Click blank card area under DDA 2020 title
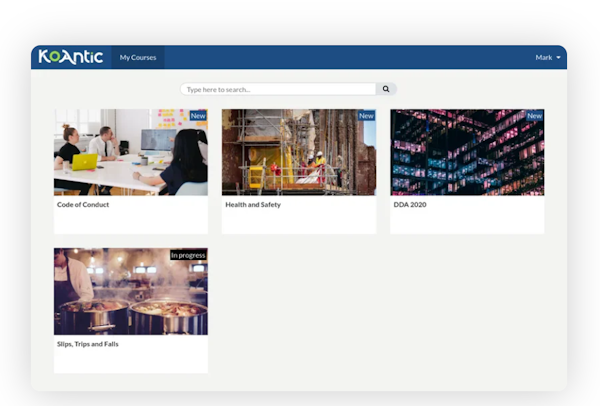Viewport: 600px width, 406px height. (466, 222)
